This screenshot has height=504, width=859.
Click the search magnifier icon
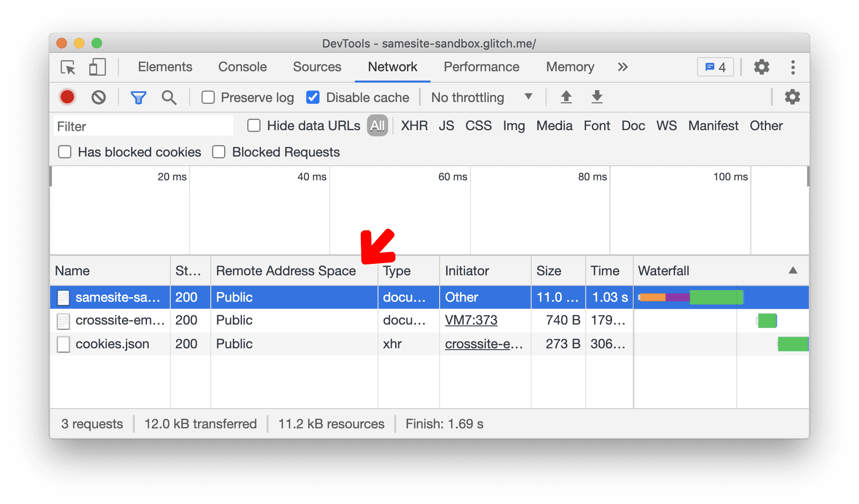(x=169, y=97)
